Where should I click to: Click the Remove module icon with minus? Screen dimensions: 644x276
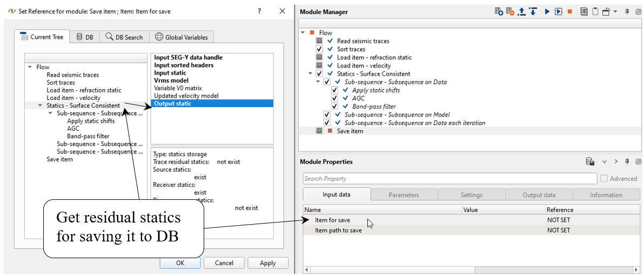point(511,11)
